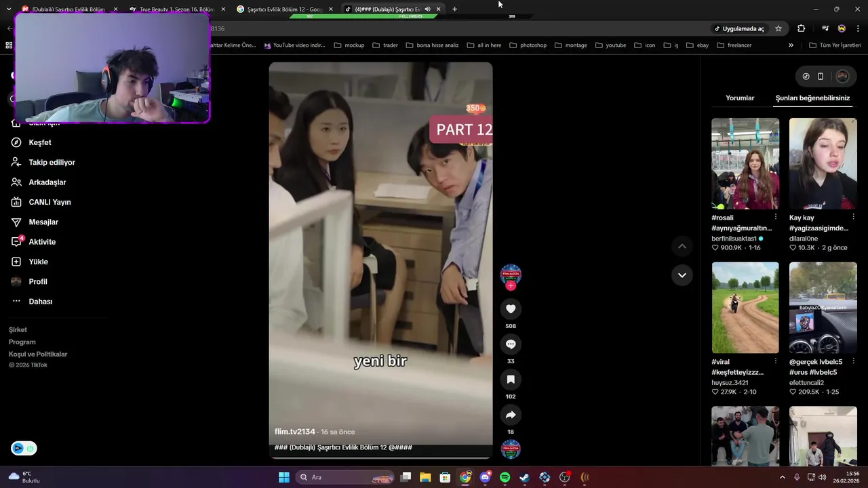Like the video with the heart icon
The height and width of the screenshot is (488, 868).
click(511, 309)
